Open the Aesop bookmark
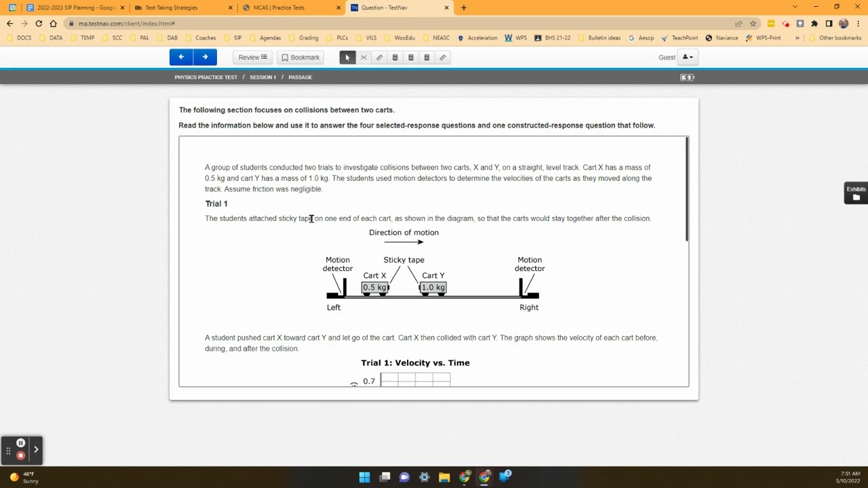The height and width of the screenshot is (488, 868). coord(641,38)
